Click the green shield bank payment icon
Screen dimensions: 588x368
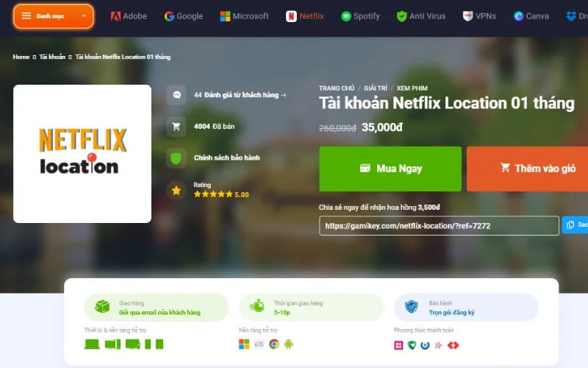point(412,345)
